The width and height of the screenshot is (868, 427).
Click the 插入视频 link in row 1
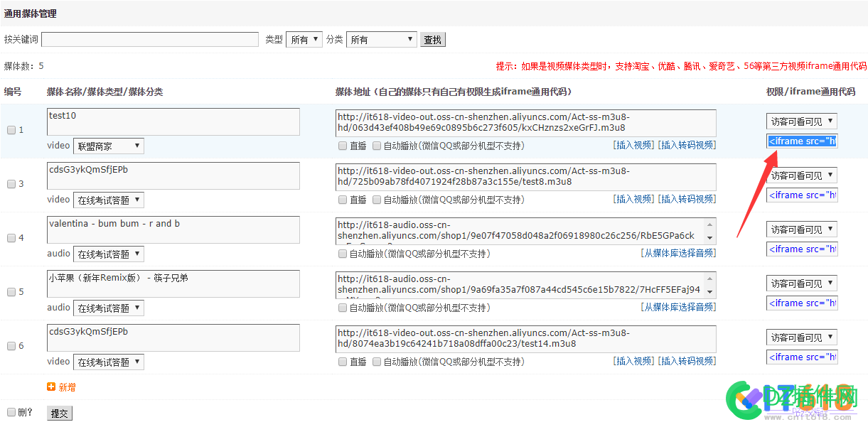(633, 145)
